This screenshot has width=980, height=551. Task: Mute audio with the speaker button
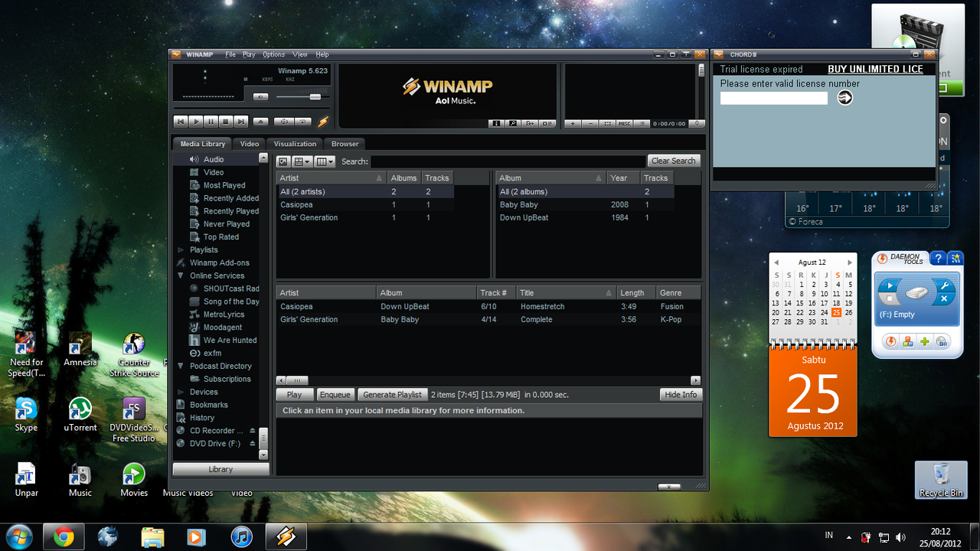tap(261, 96)
